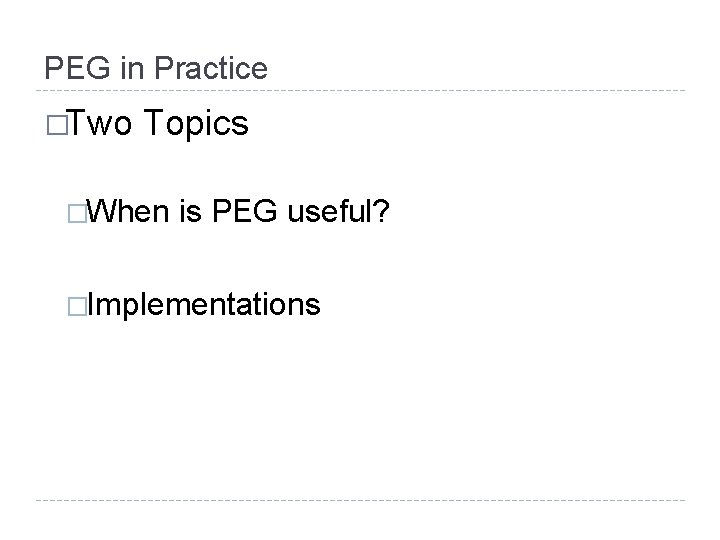This screenshot has width=720, height=540.
Task: Click the word When in the sub-bullet
Action: (x=128, y=211)
